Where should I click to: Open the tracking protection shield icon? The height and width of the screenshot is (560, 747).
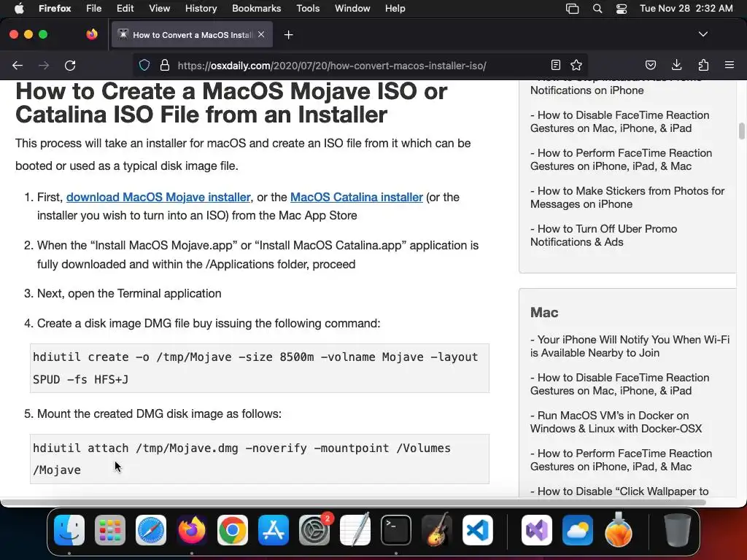(x=144, y=66)
